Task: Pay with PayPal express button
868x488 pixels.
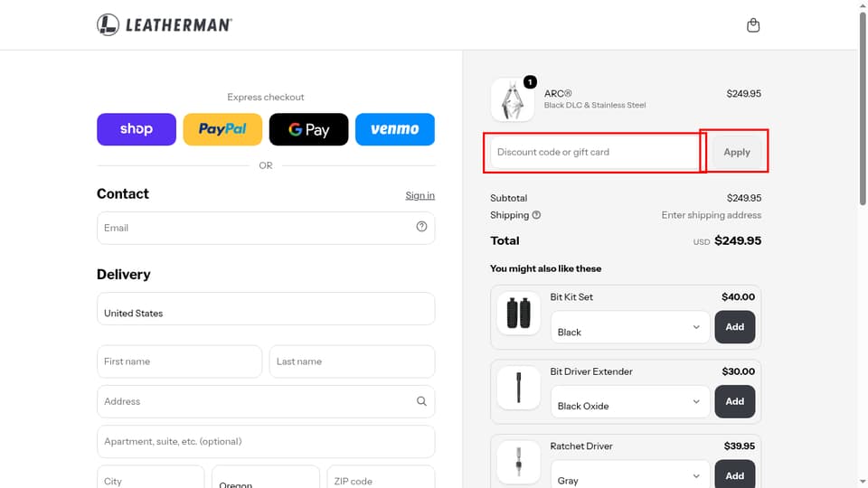Action: [x=222, y=129]
